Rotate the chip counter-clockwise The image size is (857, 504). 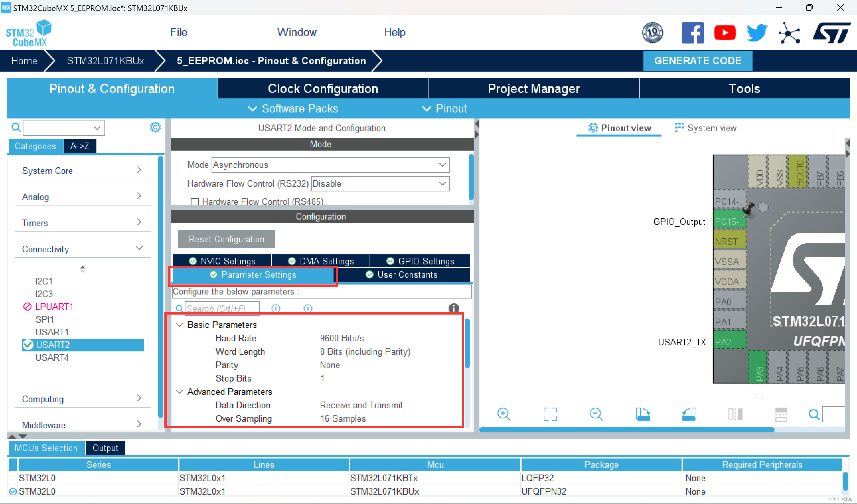click(689, 414)
